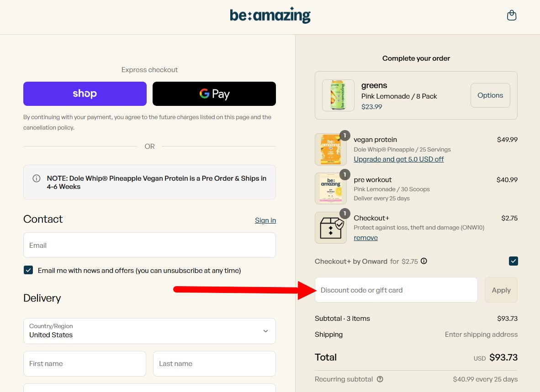Click the info icon beside Checkout+ by Onward
Image resolution: width=540 pixels, height=392 pixels.
click(424, 261)
